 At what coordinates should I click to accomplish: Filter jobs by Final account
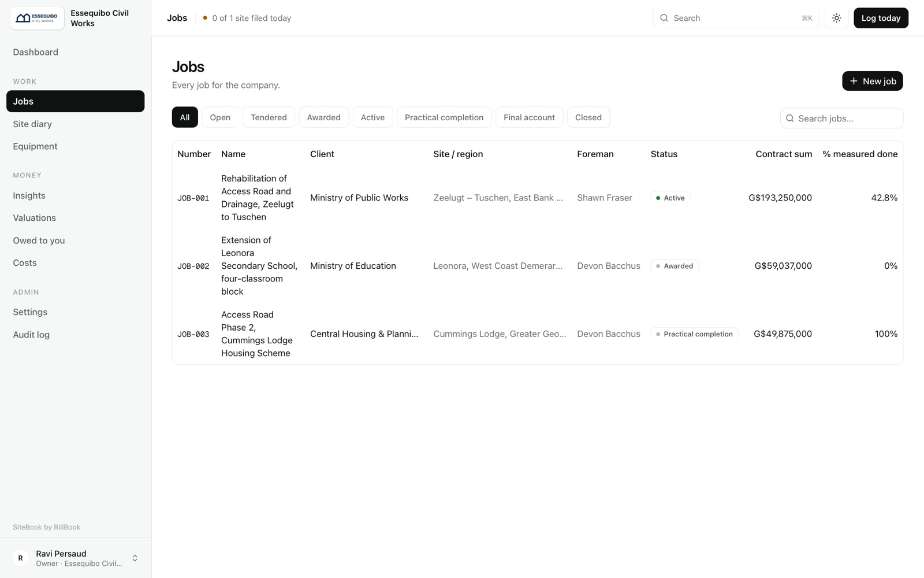529,117
